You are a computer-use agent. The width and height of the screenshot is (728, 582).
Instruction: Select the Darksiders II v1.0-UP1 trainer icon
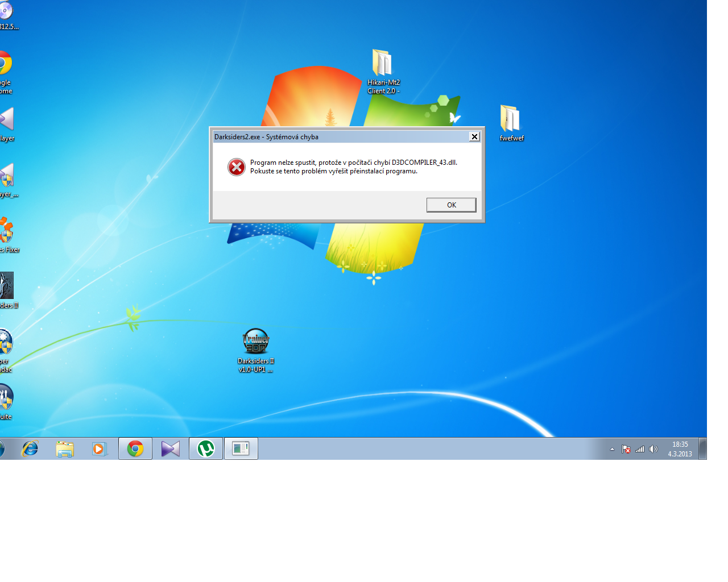pyautogui.click(x=256, y=350)
